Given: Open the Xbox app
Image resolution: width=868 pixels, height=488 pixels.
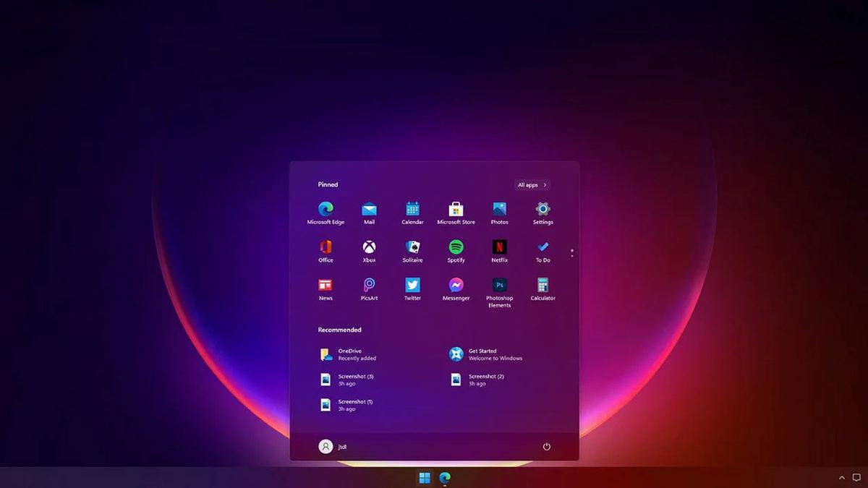Looking at the screenshot, I should coord(369,249).
